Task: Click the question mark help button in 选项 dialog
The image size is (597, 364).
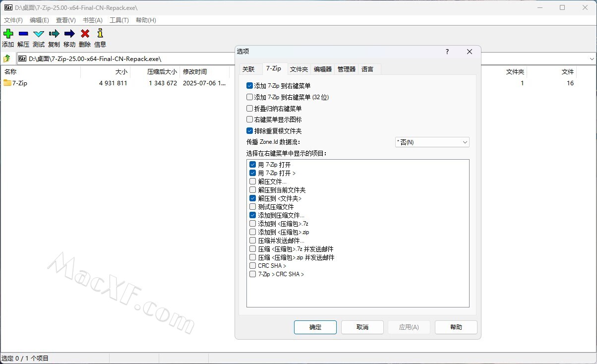Action: [447, 52]
